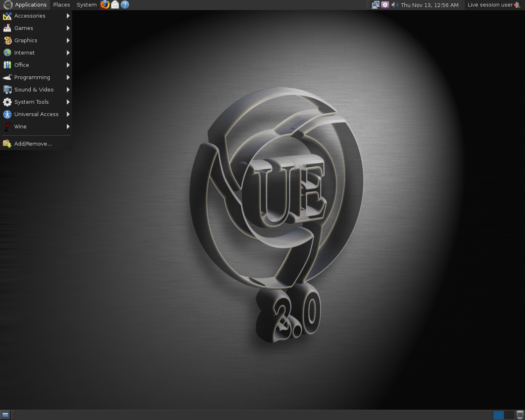
Task: Click the volume speaker icon
Action: click(395, 5)
